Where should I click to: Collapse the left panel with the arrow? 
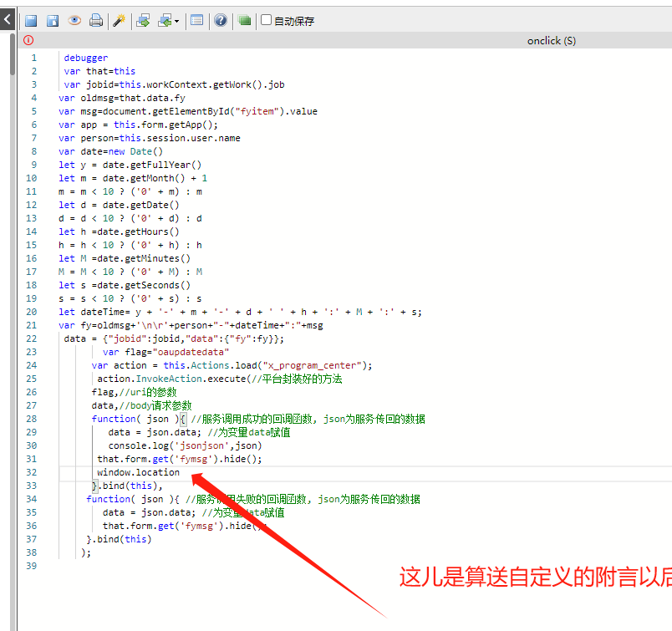pyautogui.click(x=7, y=17)
